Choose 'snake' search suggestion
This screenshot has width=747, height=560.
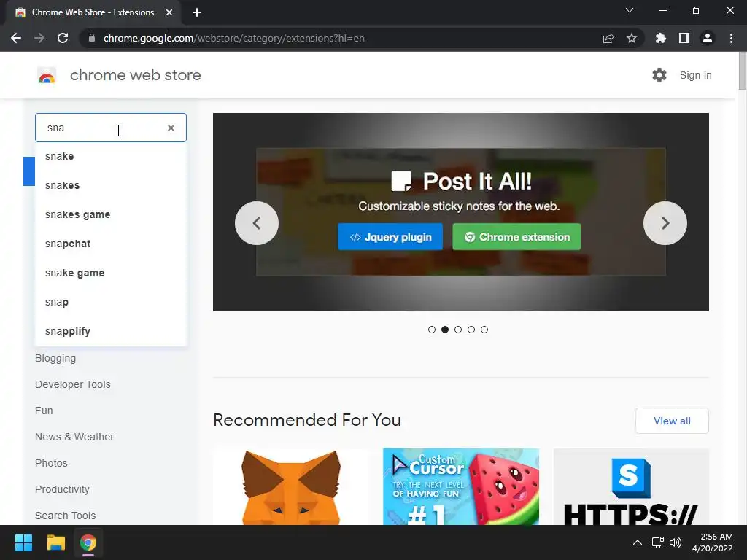point(111,156)
